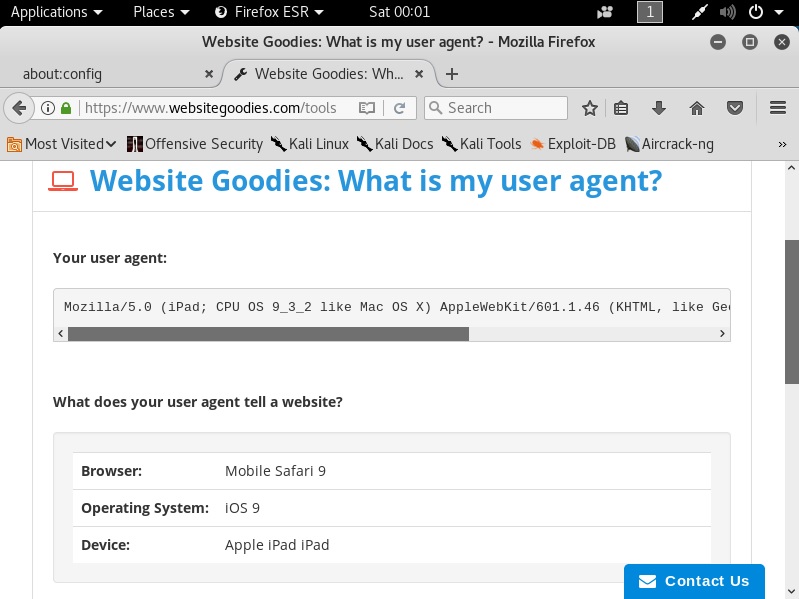This screenshot has width=799, height=599.
Task: Go back using the back arrow button
Action: pos(19,108)
